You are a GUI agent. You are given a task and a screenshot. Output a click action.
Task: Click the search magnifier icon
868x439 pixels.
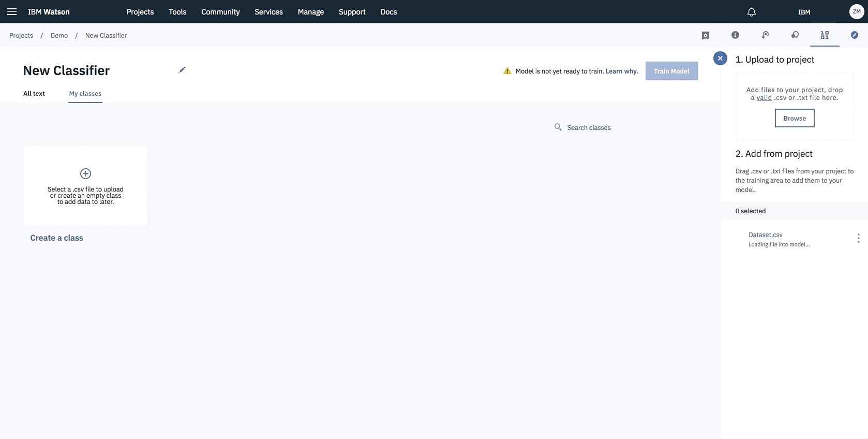click(558, 127)
